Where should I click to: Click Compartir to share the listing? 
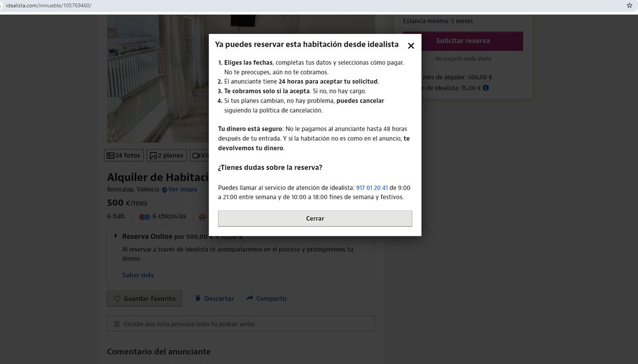coord(266,299)
